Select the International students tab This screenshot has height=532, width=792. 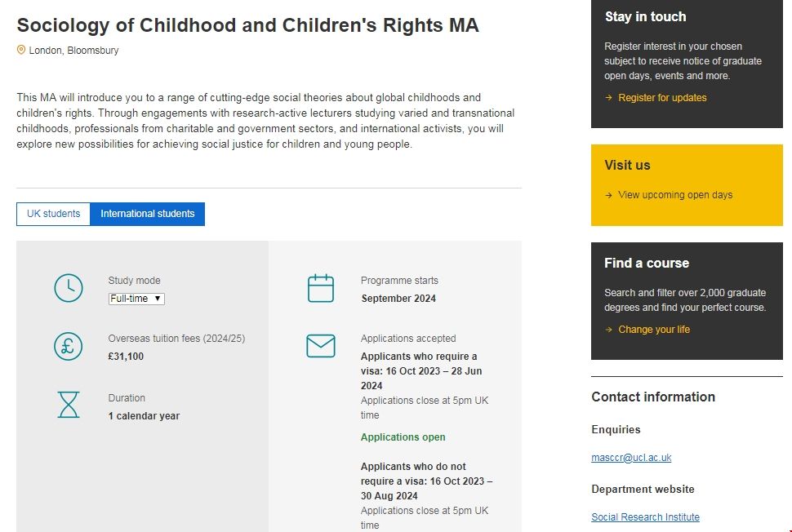point(147,214)
